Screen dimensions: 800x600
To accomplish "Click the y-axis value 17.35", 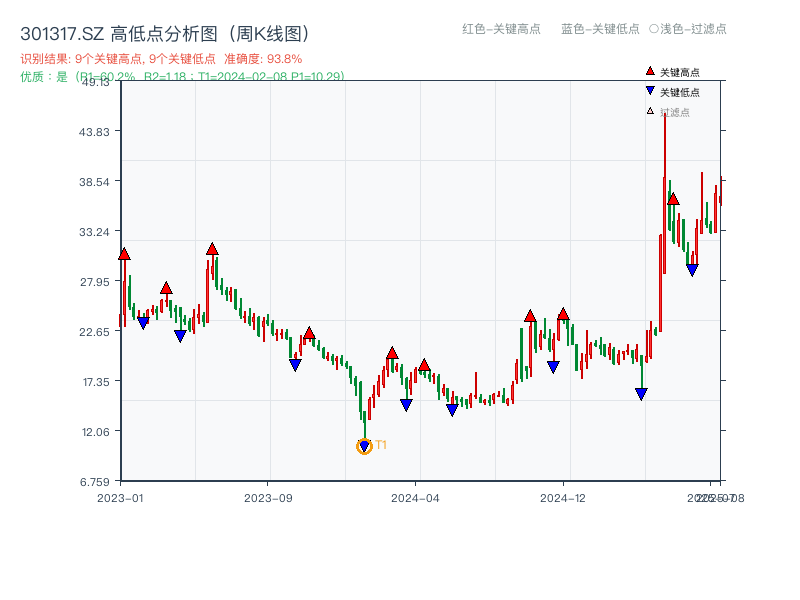I will pyautogui.click(x=96, y=382).
